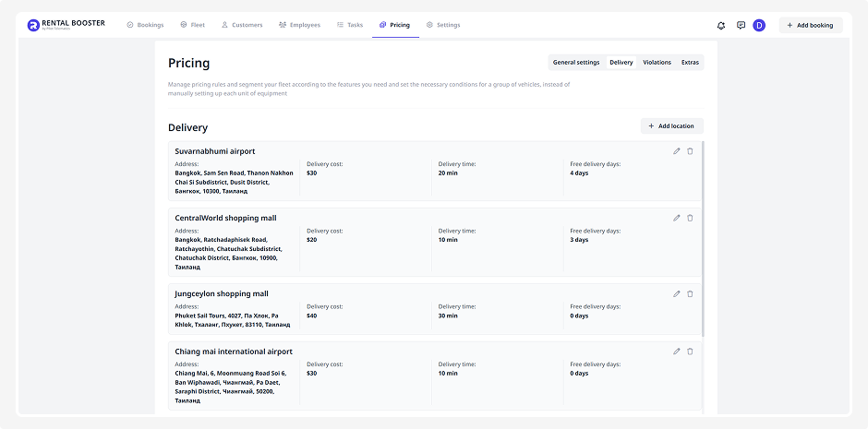Screen dimensions: 868x429
Task: Edit the Chiang mai international airport entry
Action: (x=676, y=352)
